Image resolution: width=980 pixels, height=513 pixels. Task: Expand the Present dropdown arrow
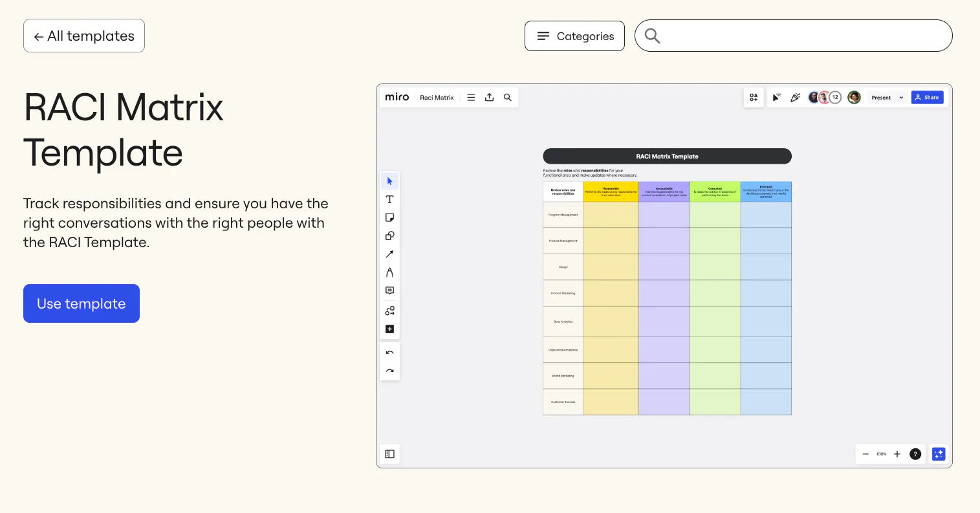(x=901, y=98)
